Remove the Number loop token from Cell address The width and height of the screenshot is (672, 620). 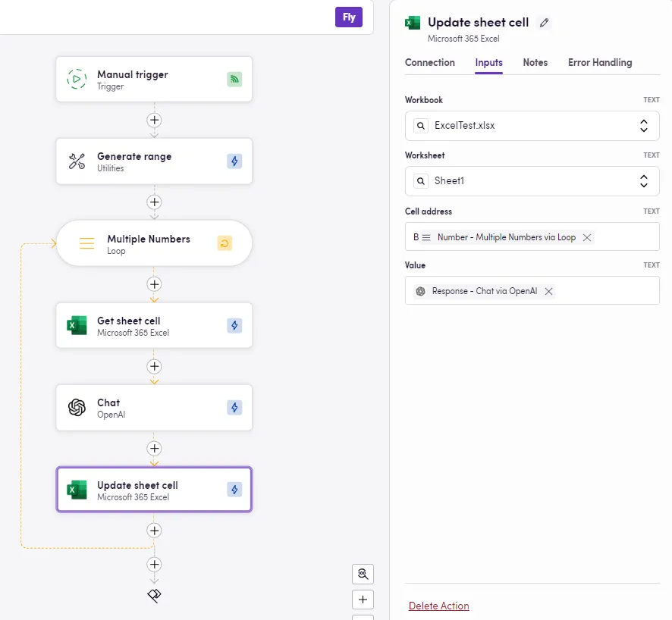[x=586, y=237]
